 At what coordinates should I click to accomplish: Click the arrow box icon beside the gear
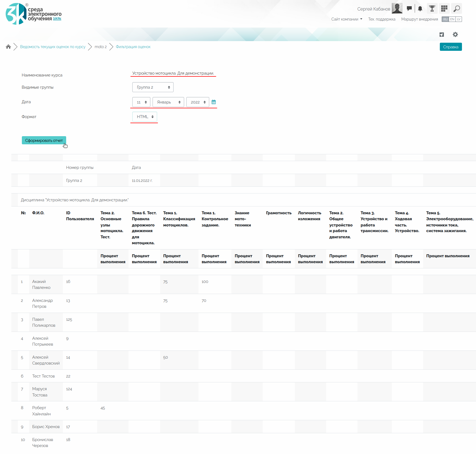point(442,35)
